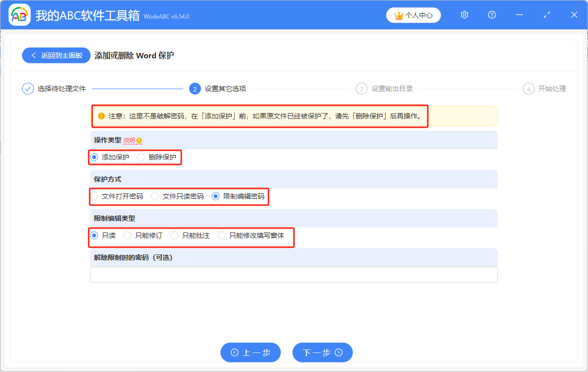Click the 上一步 button
Viewport: 588px width, 372px height.
[250, 352]
